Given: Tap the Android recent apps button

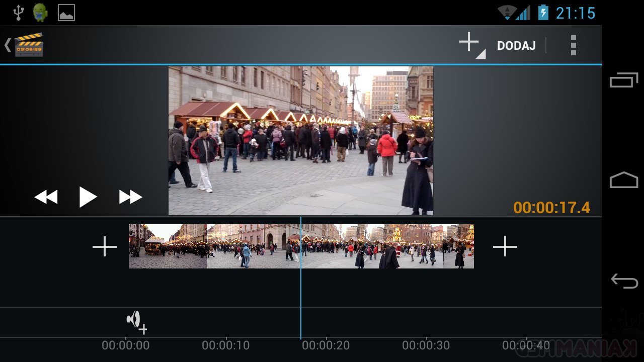Looking at the screenshot, I should point(624,80).
